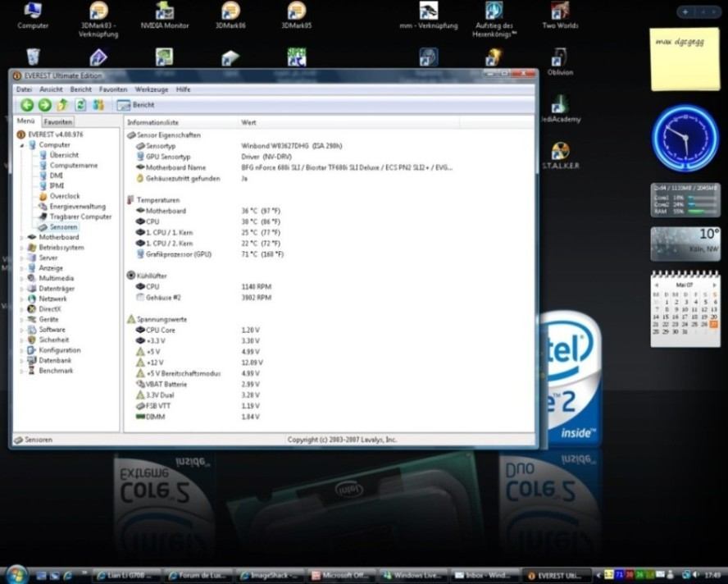
Task: Open the Bericht report button
Action: [135, 105]
